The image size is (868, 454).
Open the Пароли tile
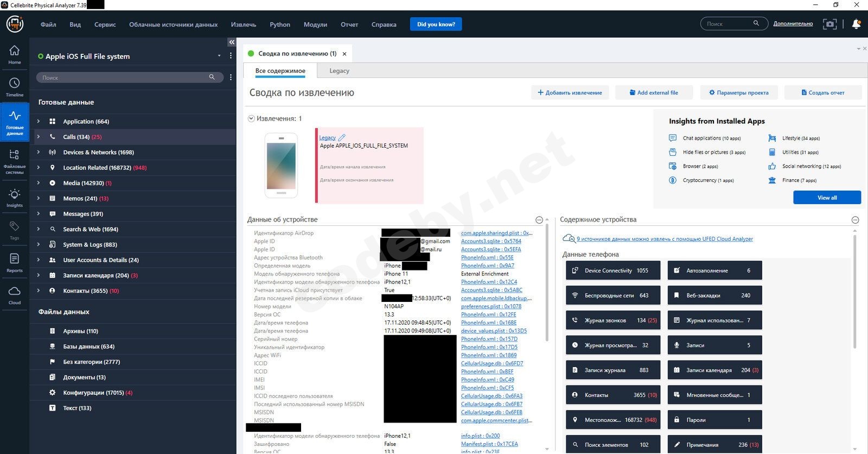click(714, 420)
